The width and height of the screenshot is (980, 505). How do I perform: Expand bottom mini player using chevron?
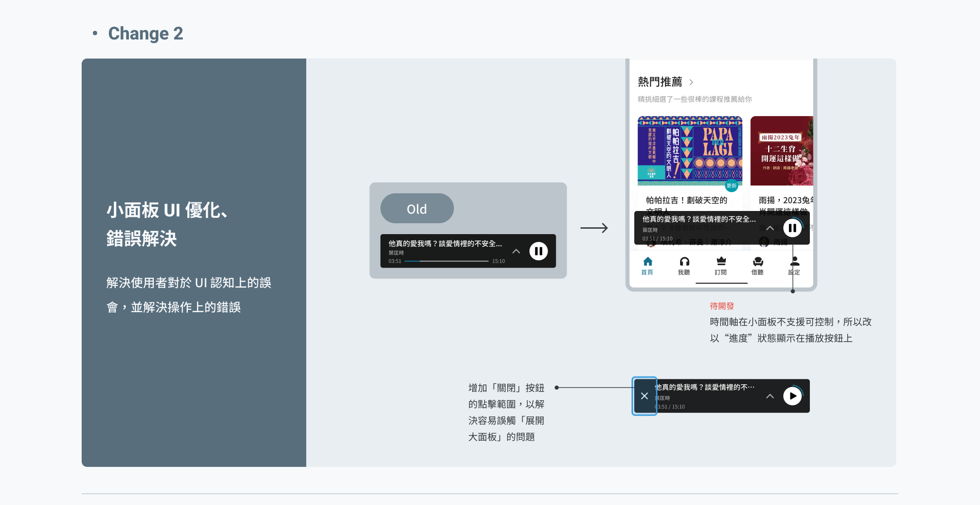tap(770, 396)
